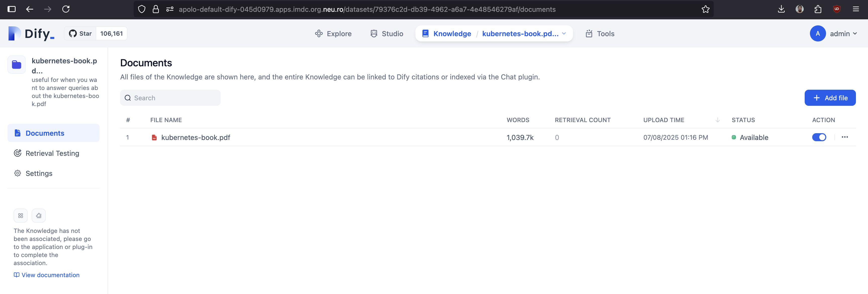
Task: Open more actions for kubernetes-book.pdf
Action: click(844, 137)
